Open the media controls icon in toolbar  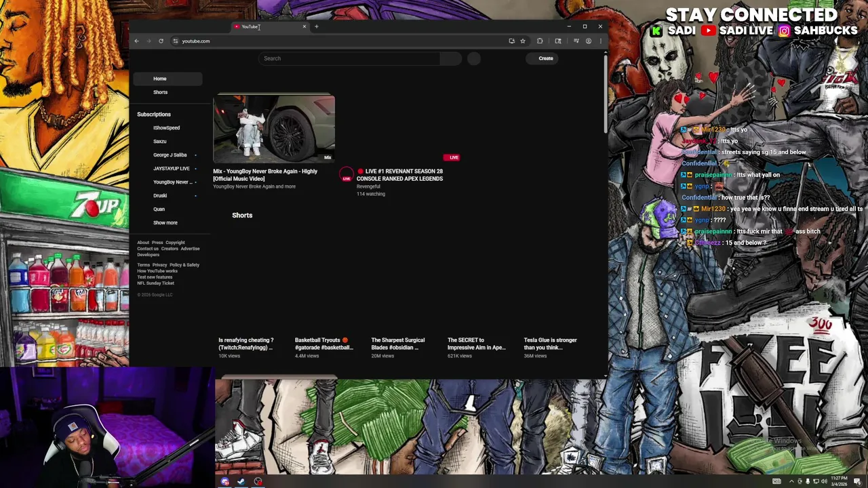point(576,41)
